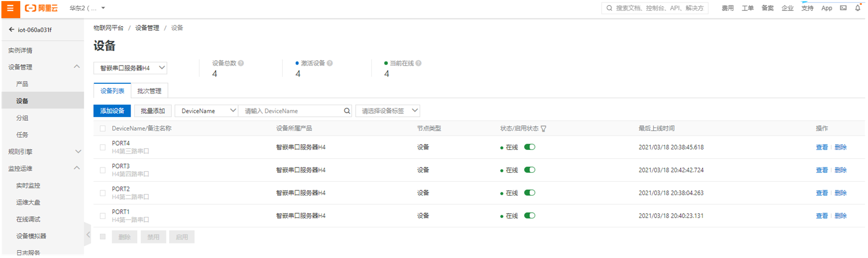
Task: Click help icon next to 当前在线
Action: pyautogui.click(x=419, y=63)
